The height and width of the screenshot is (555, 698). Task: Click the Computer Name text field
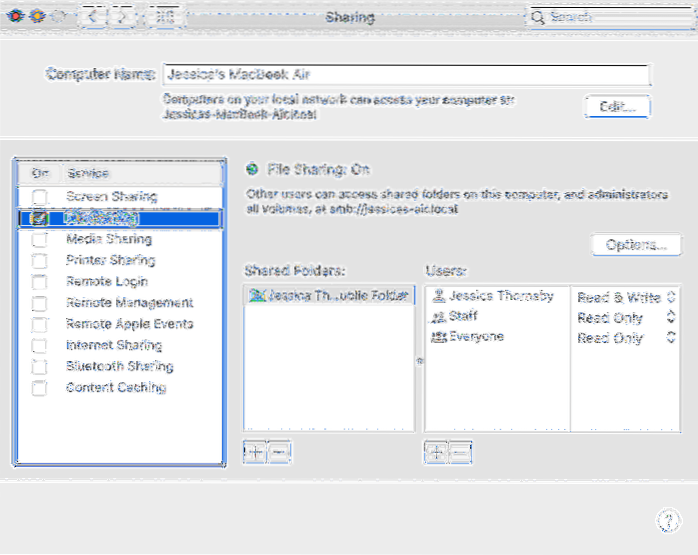point(405,75)
